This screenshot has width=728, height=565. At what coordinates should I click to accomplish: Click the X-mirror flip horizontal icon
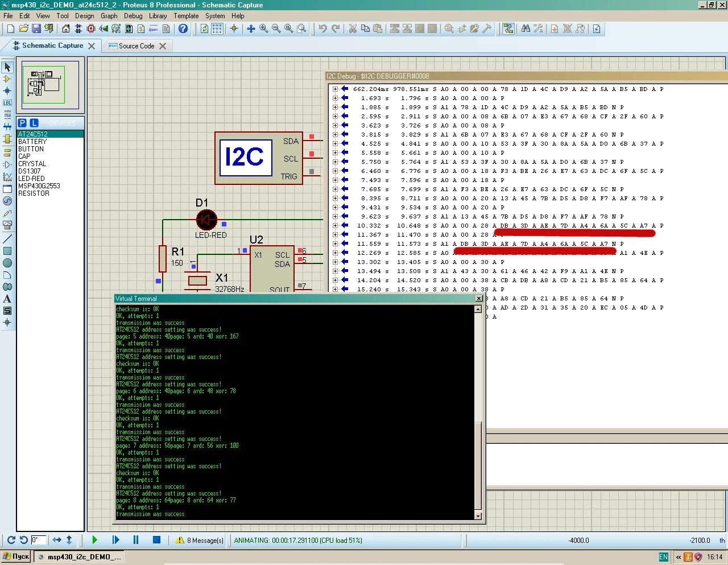tap(57, 540)
